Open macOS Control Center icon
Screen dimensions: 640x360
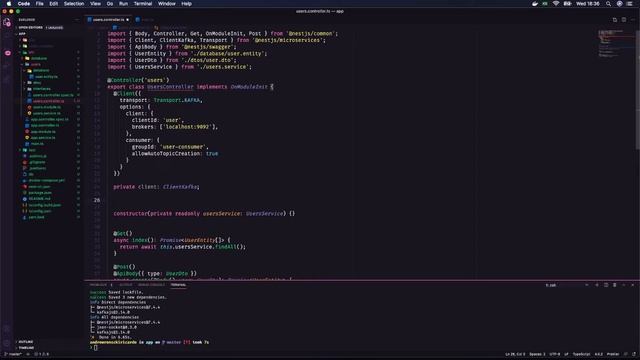630,4
